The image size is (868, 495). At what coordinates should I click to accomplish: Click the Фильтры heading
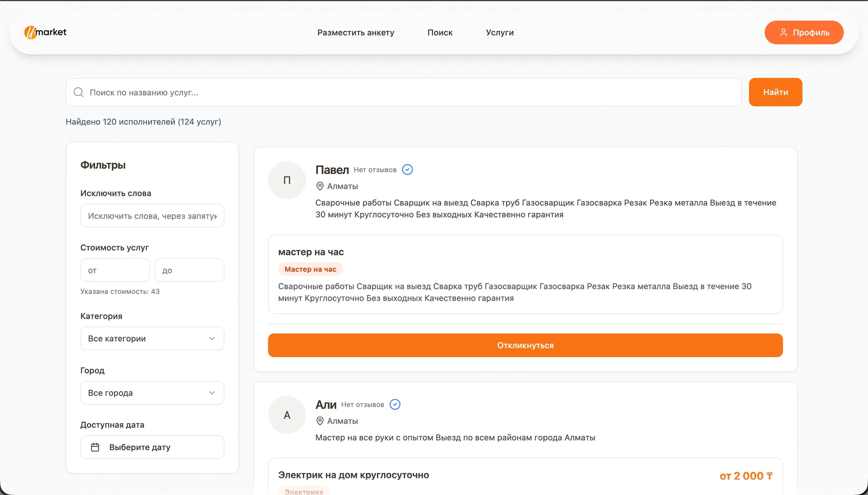coord(103,165)
